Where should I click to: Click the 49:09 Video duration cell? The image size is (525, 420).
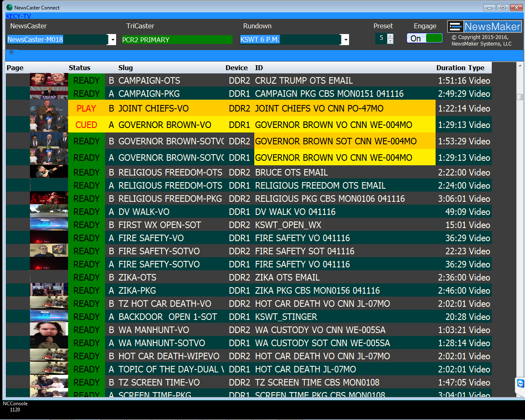[x=468, y=212]
